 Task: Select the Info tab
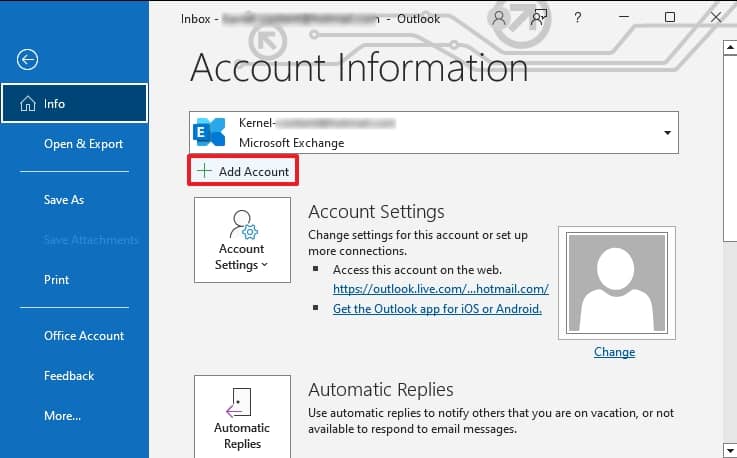(74, 103)
